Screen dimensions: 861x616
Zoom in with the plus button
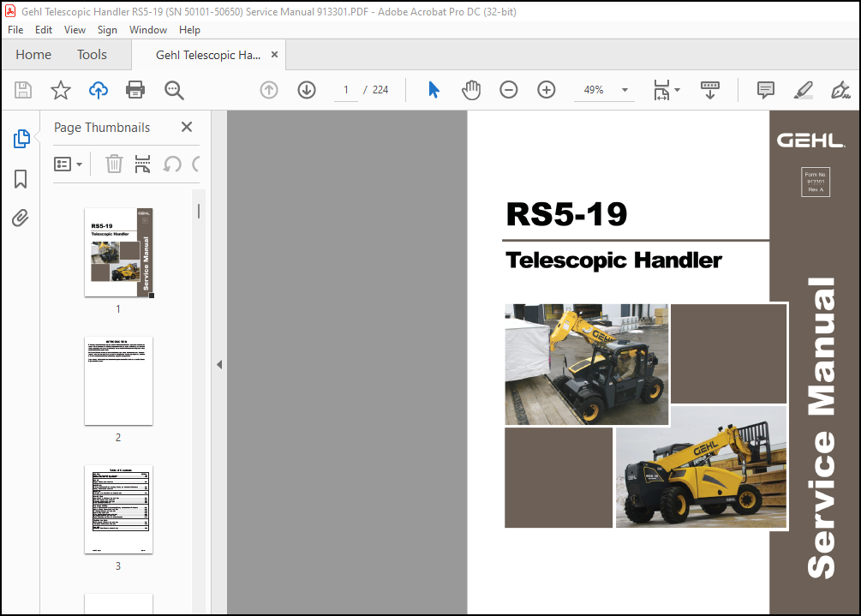pos(547,90)
